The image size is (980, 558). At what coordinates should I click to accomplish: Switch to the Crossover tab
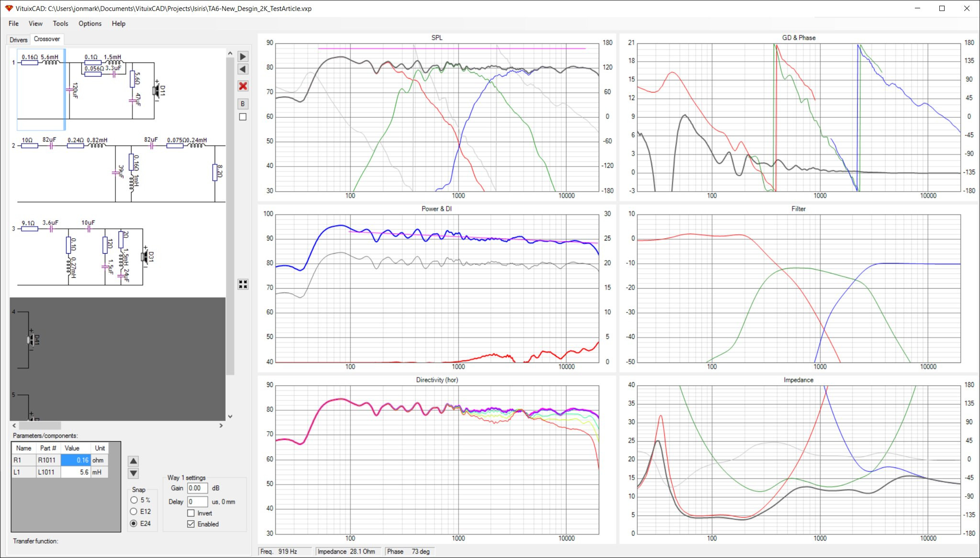click(x=47, y=39)
